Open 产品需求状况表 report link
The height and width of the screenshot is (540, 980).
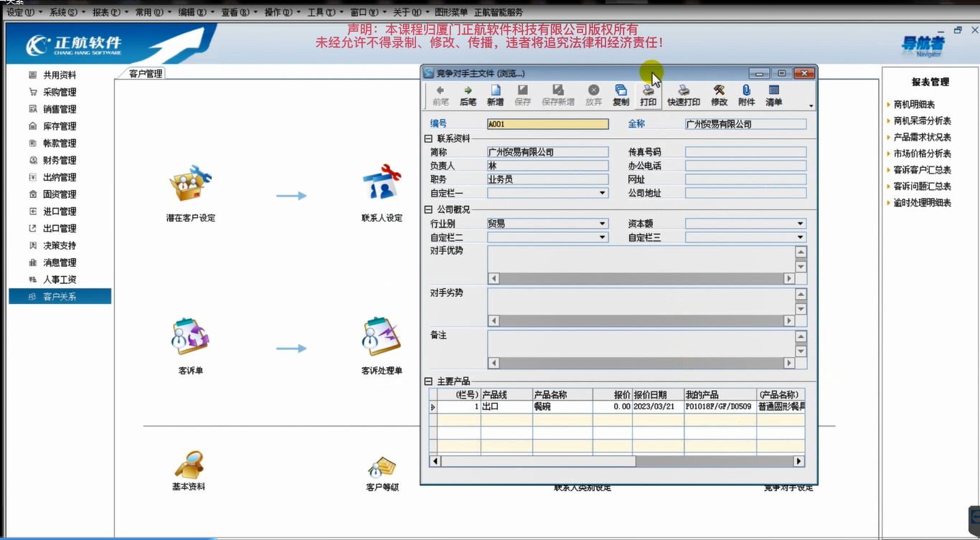922,138
